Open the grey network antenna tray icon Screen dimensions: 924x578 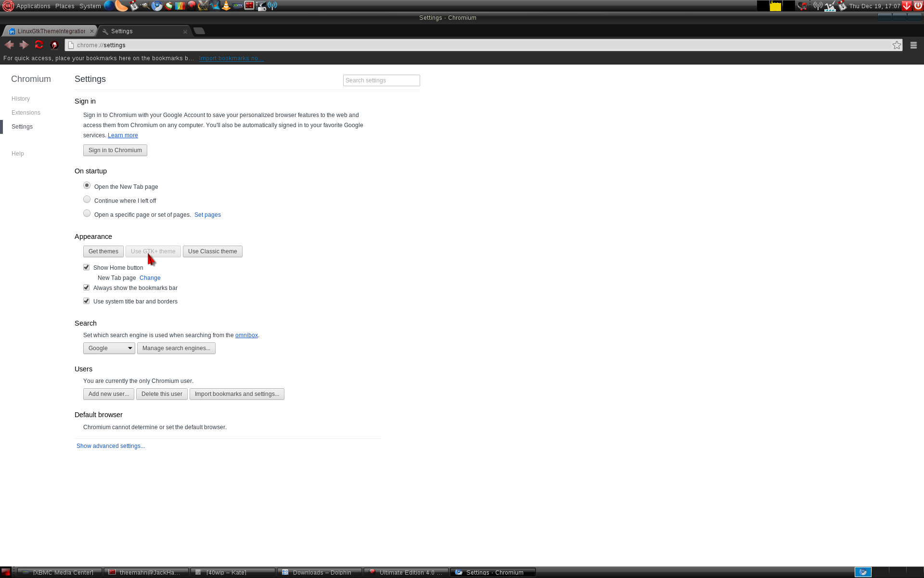[818, 6]
